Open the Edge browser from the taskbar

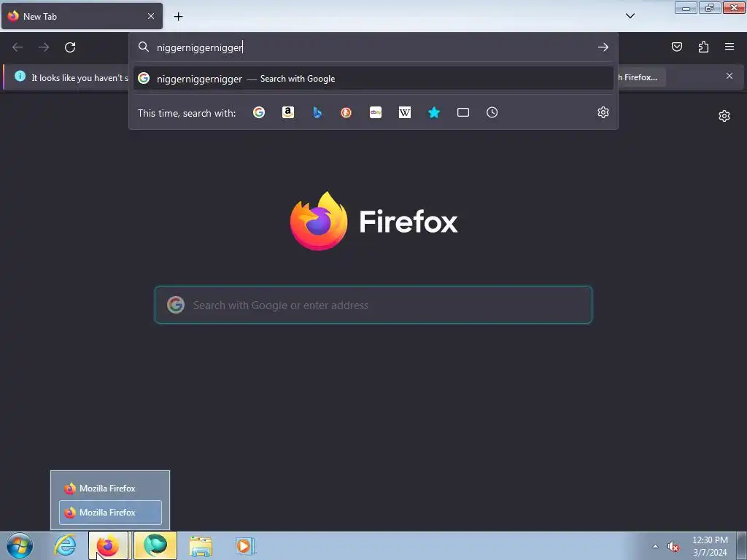point(155,545)
